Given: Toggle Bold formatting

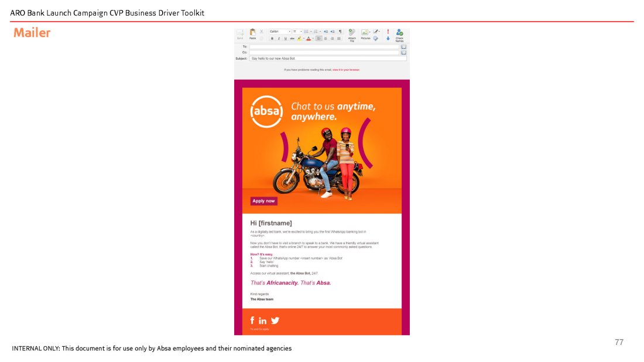Looking at the screenshot, I should coord(272,39).
